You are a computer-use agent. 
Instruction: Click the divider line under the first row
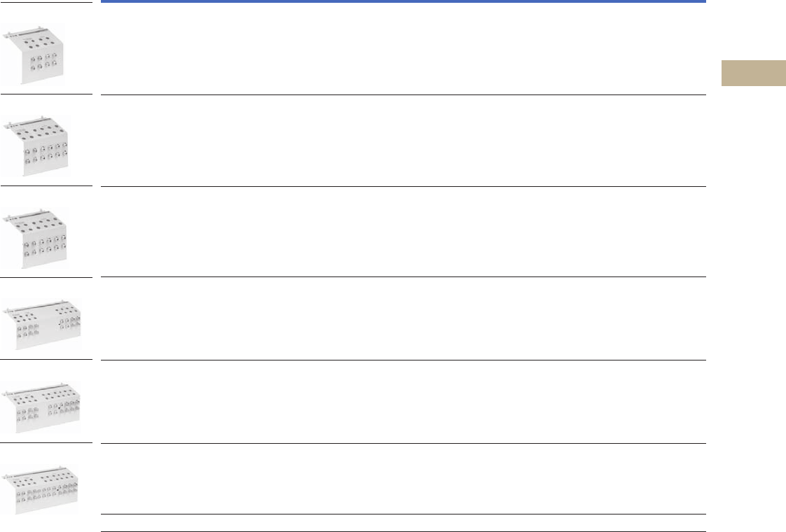tap(403, 94)
